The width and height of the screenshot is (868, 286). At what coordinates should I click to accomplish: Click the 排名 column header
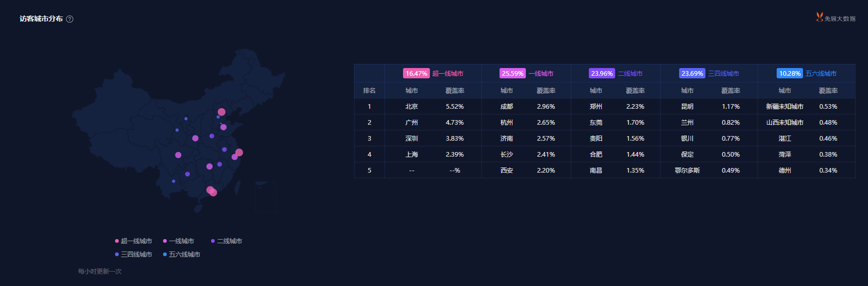coord(369,91)
